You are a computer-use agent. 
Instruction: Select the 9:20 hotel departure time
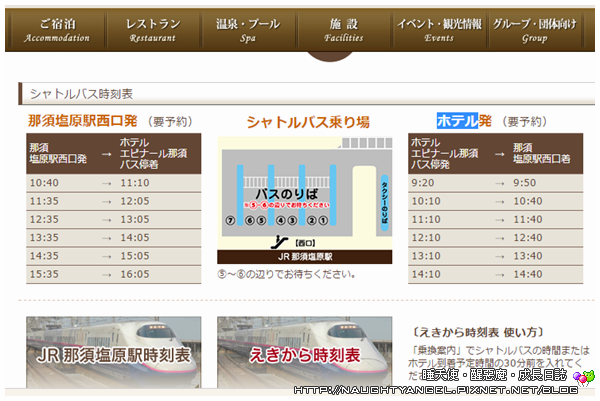coord(423,183)
